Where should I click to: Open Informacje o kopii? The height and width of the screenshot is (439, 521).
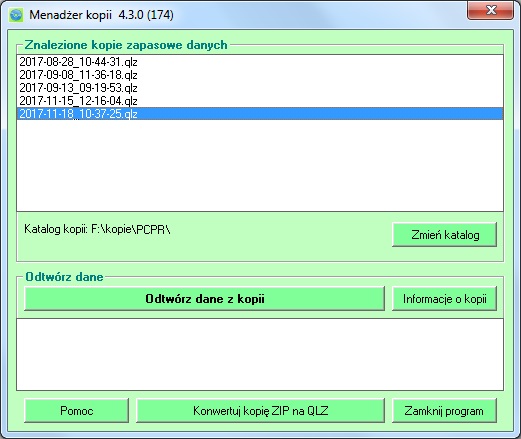(444, 298)
